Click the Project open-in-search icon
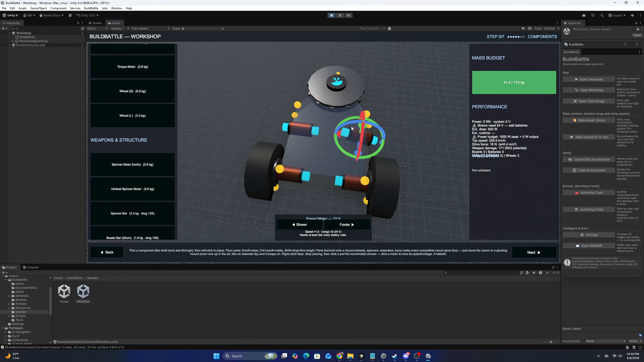 (x=521, y=273)
